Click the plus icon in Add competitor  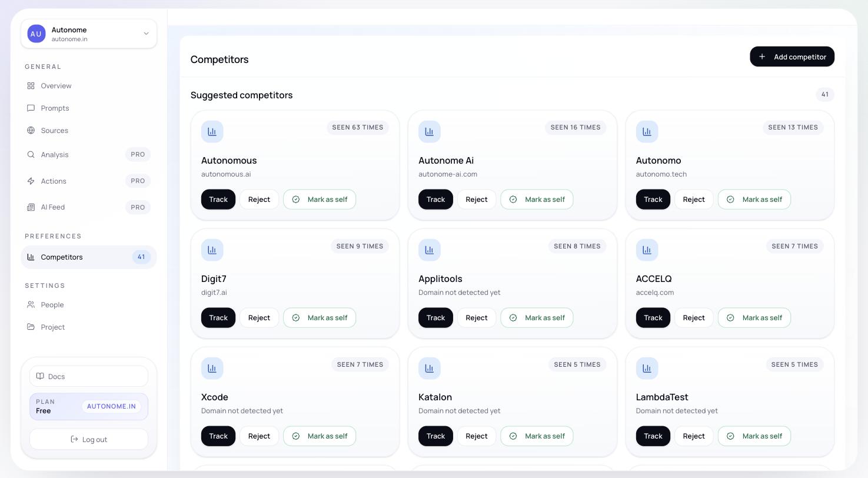762,57
